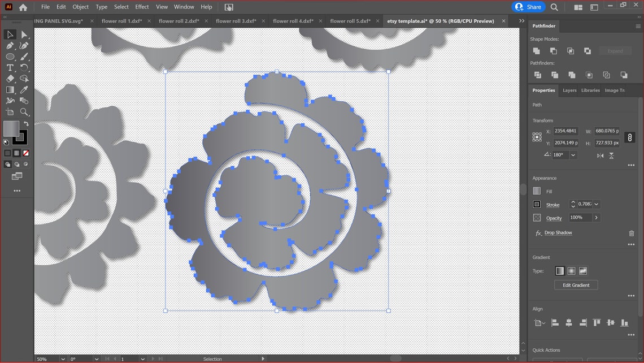Select the Zoom tool in the toolbar

tap(24, 111)
